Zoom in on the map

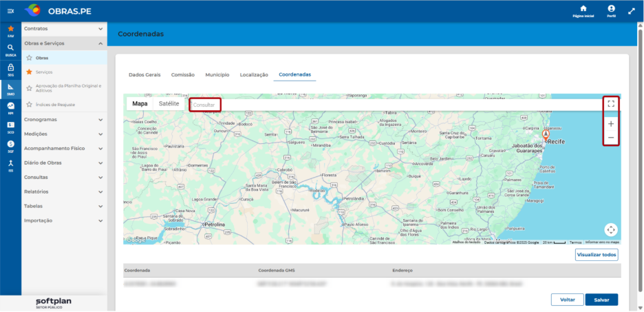coord(611,124)
